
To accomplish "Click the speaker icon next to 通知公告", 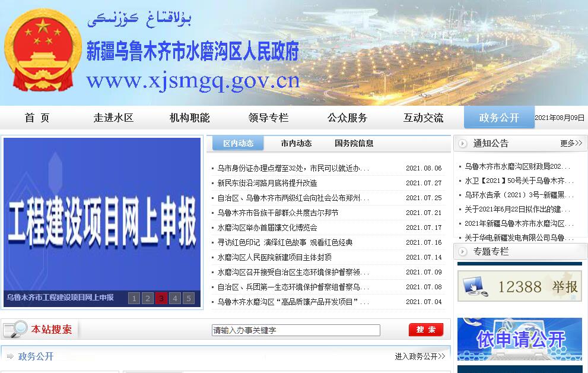I will click(463, 143).
